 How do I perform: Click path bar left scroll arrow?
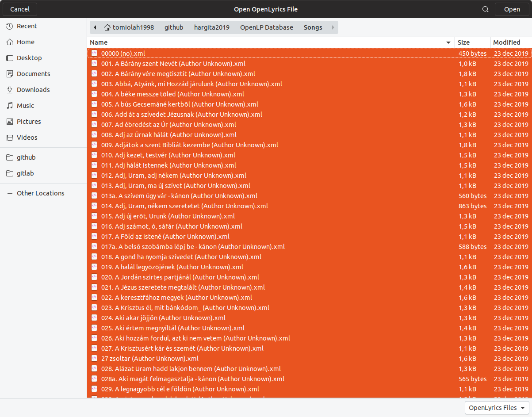tap(95, 27)
